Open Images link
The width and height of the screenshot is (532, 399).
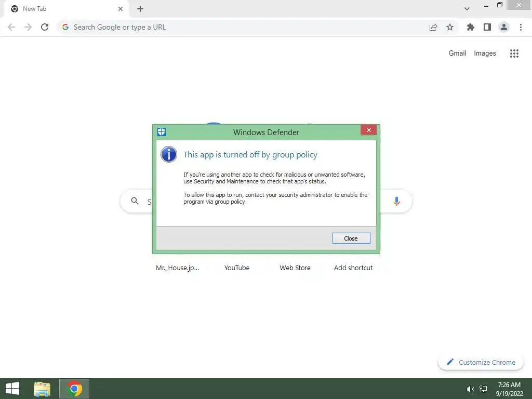[x=485, y=54]
